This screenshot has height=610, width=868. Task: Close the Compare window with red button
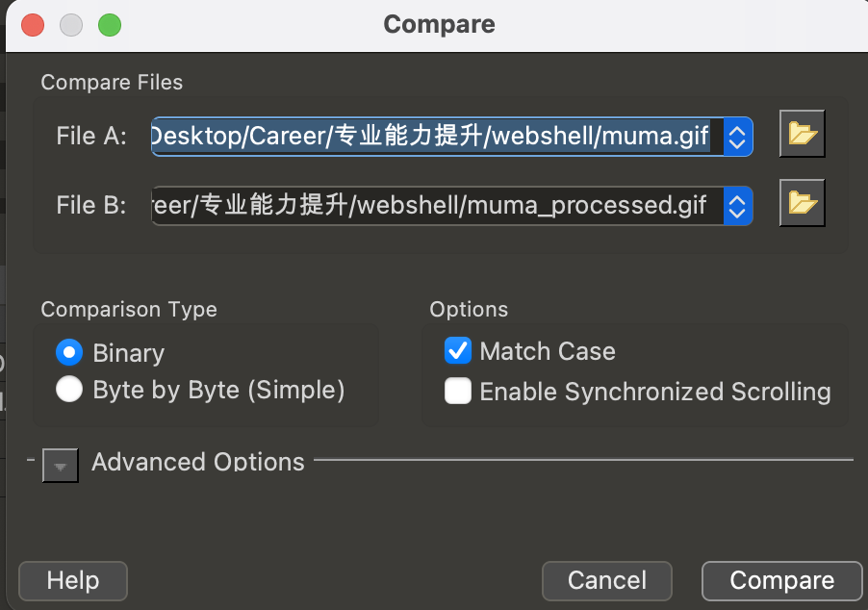coord(32,24)
